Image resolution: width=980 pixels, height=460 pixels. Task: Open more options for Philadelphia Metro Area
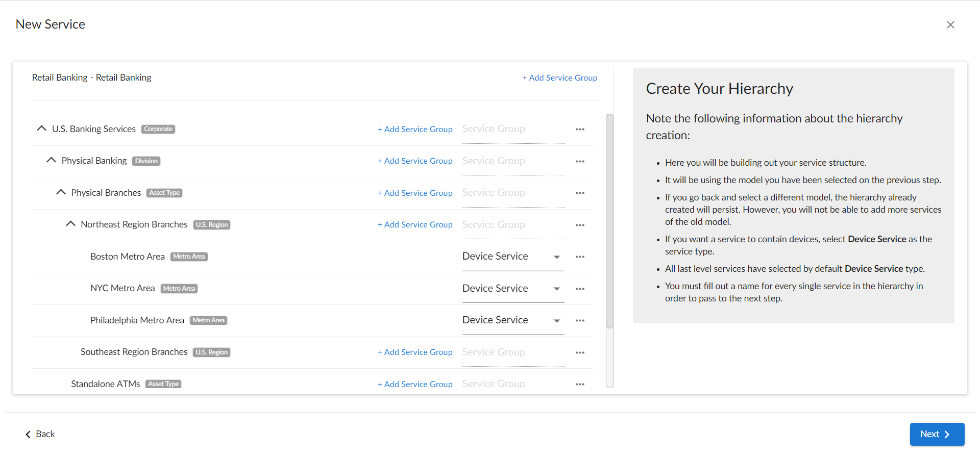coord(580,321)
